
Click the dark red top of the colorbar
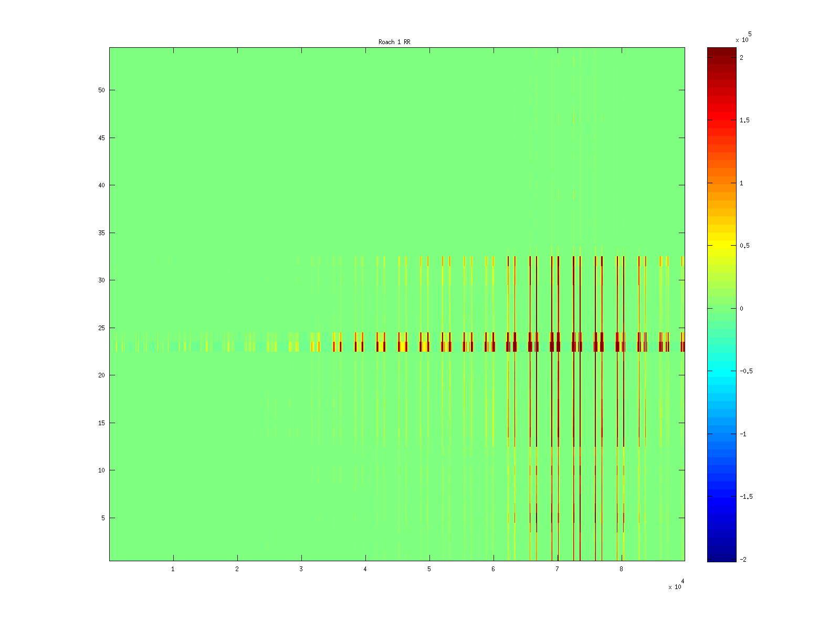click(721, 52)
